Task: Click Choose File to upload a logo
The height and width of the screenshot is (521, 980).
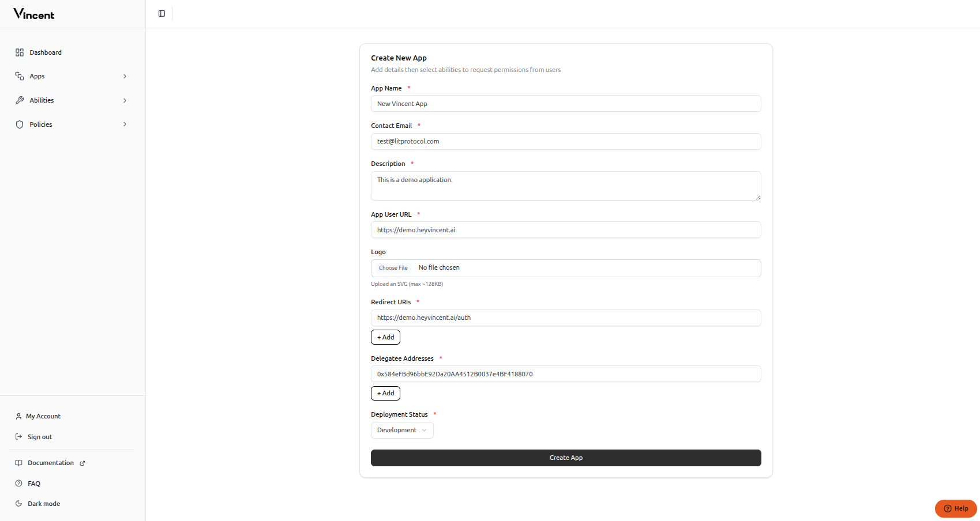Action: 393,267
